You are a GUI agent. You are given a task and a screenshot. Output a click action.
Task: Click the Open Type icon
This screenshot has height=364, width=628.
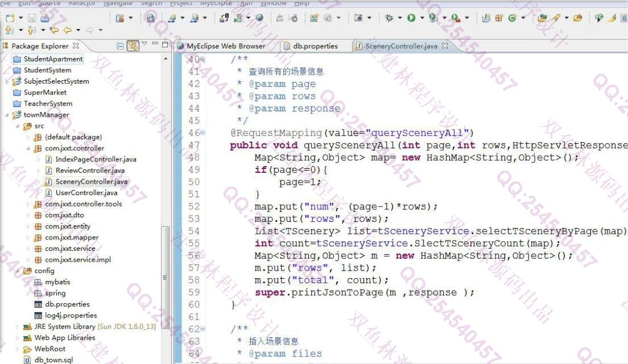[x=542, y=18]
